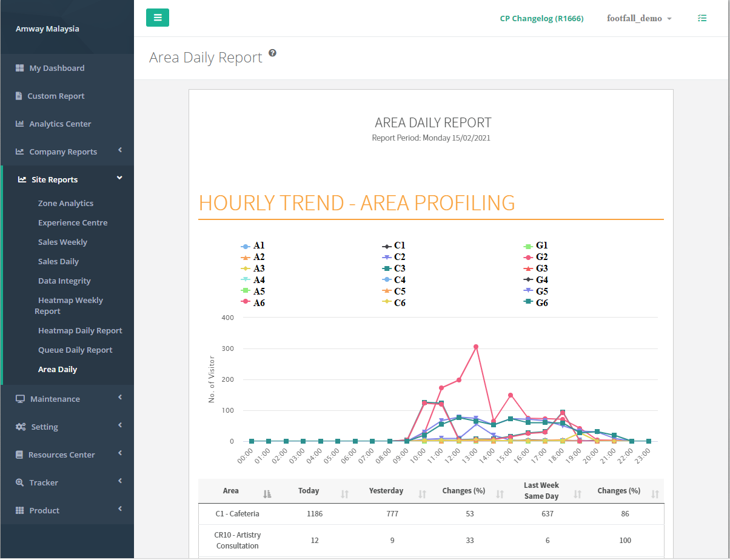730x560 pixels.
Task: Open the task list icon at top right
Action: point(702,18)
